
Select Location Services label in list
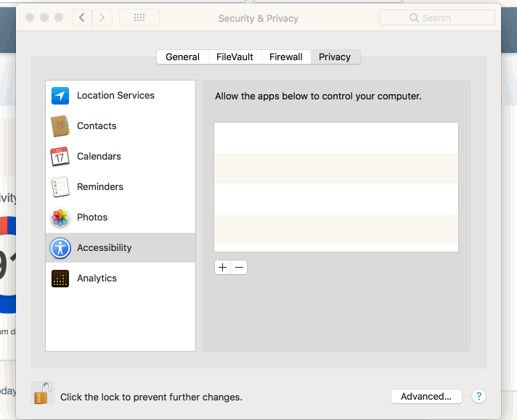115,96
